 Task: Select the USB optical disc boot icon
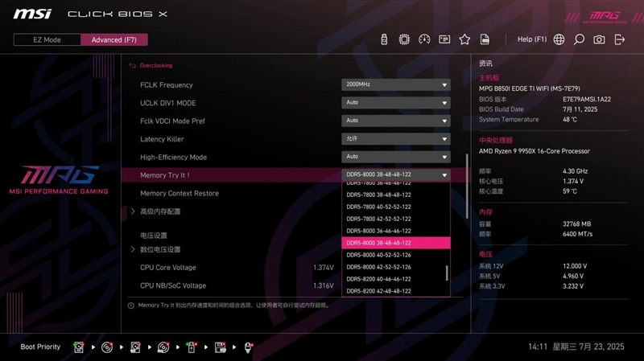163,347
